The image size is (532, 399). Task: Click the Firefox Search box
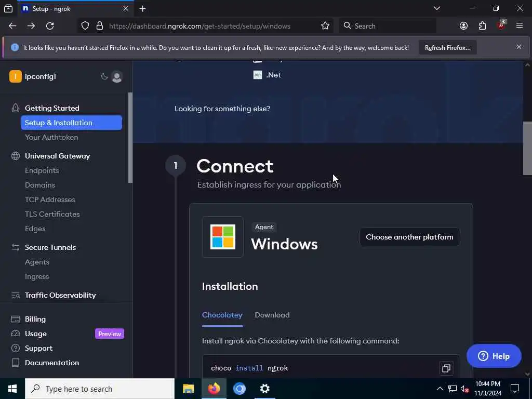pos(388,26)
